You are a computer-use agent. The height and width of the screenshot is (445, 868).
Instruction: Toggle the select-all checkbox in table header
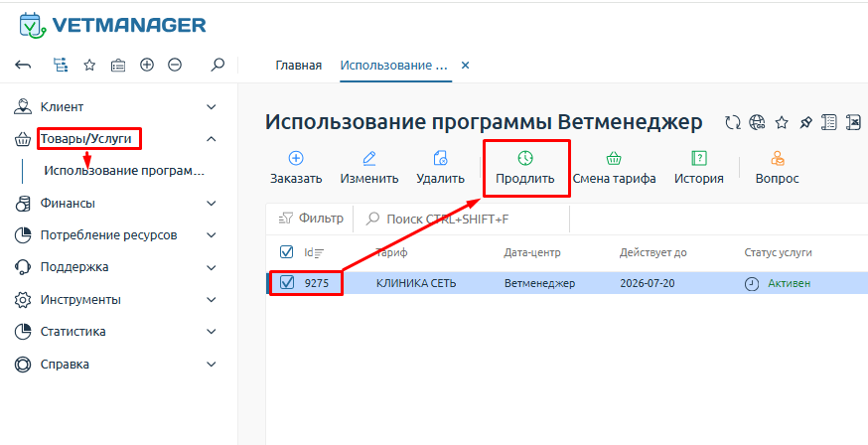287,251
